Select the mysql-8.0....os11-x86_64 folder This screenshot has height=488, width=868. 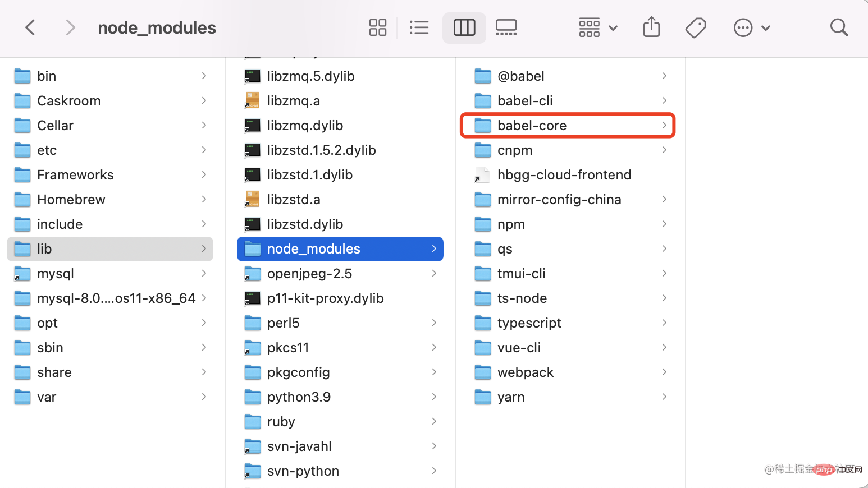(x=110, y=298)
